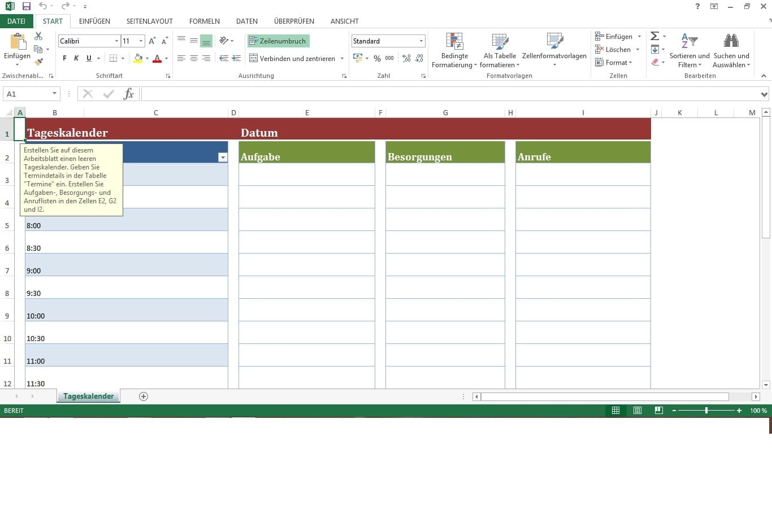
Task: Toggle bottom vertical alignment
Action: (206, 41)
